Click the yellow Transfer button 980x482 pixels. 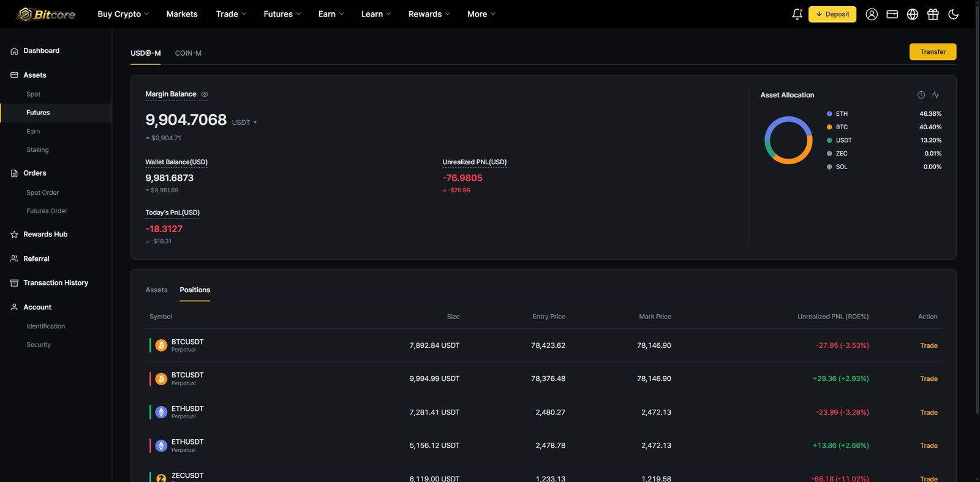point(933,52)
